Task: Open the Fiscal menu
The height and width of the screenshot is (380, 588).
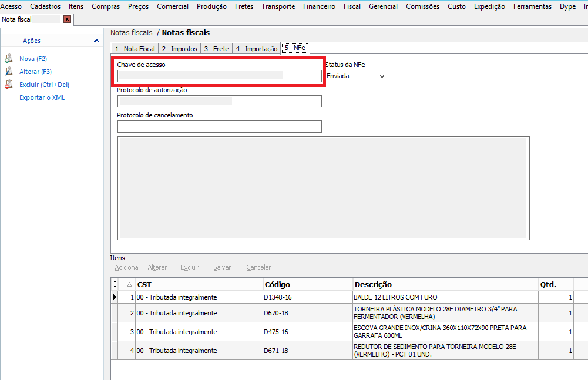Action: coord(352,6)
